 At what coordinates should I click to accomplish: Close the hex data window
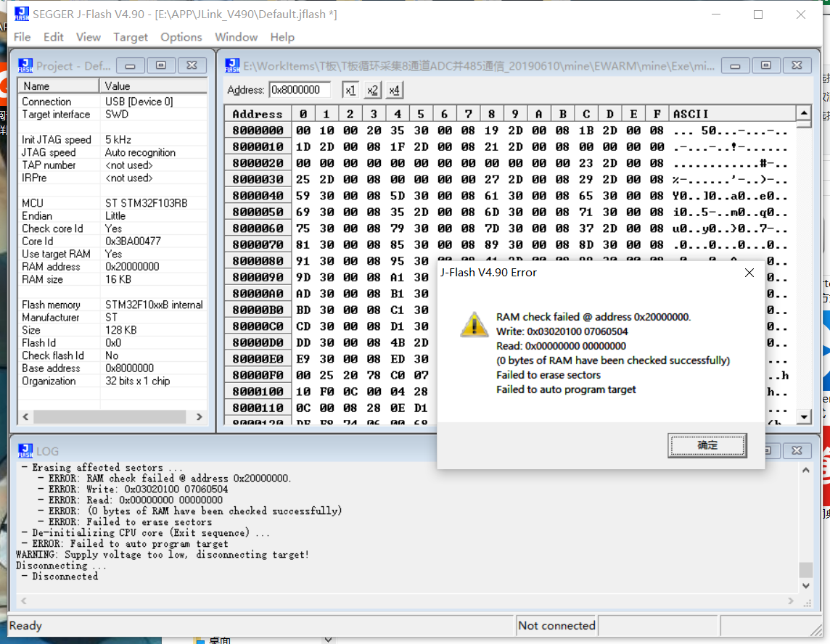(797, 65)
